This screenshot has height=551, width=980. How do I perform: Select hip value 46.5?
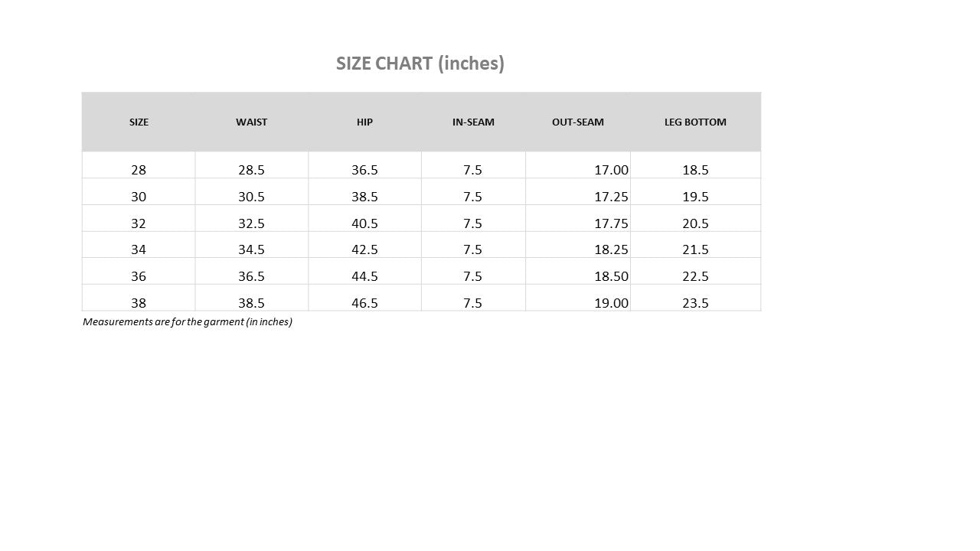point(364,303)
